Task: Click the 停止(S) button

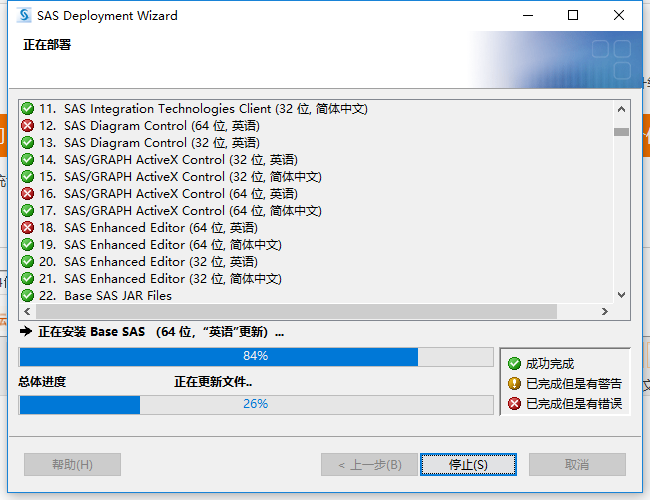Action: pyautogui.click(x=468, y=464)
